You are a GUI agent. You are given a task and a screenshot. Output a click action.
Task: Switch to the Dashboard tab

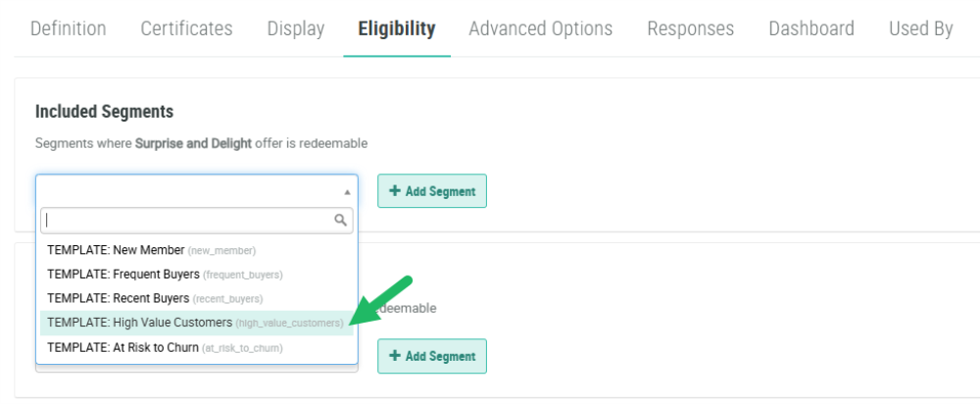810,28
